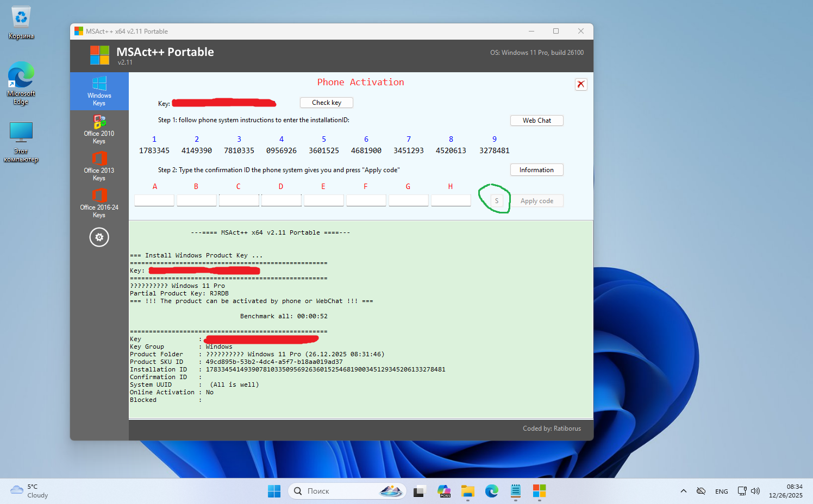Focus confirmation ID field D

[282, 200]
